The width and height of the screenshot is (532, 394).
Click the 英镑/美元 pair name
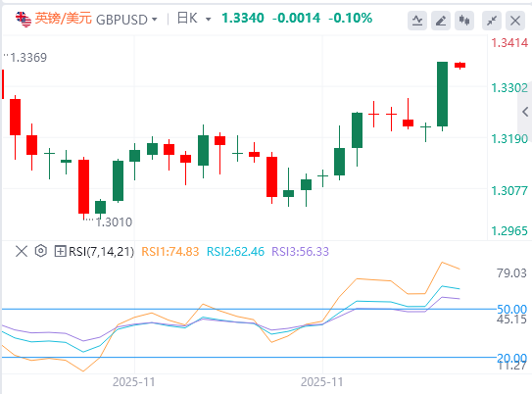point(64,19)
